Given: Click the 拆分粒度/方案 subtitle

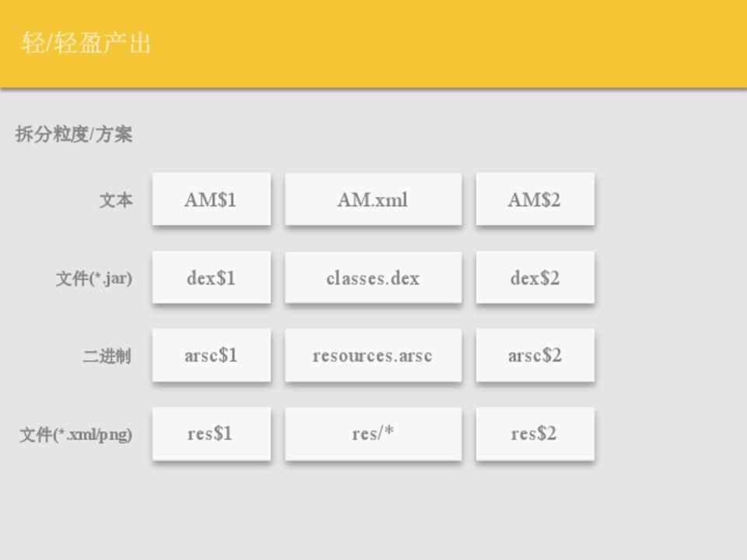Looking at the screenshot, I should pyautogui.click(x=74, y=135).
